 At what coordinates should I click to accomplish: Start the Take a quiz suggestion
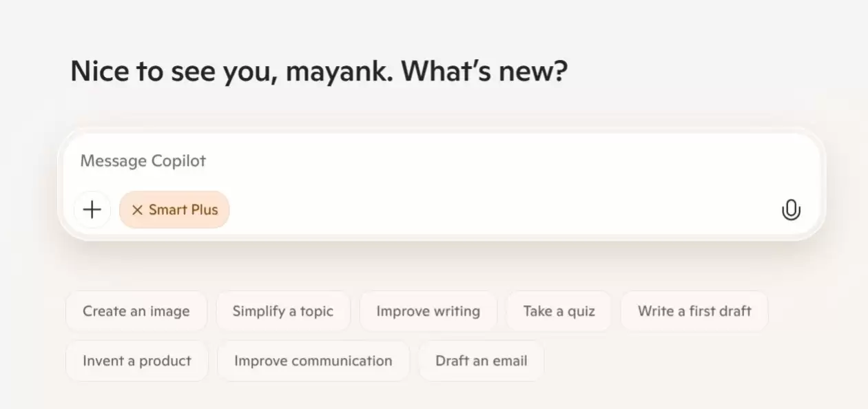coord(559,311)
